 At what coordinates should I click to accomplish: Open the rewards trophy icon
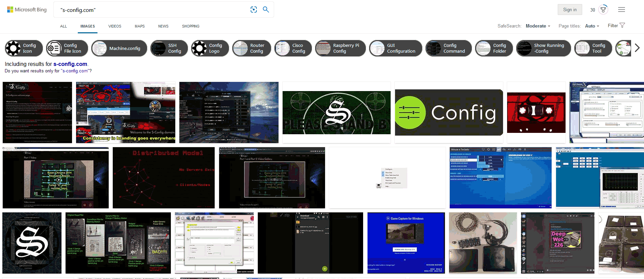603,10
